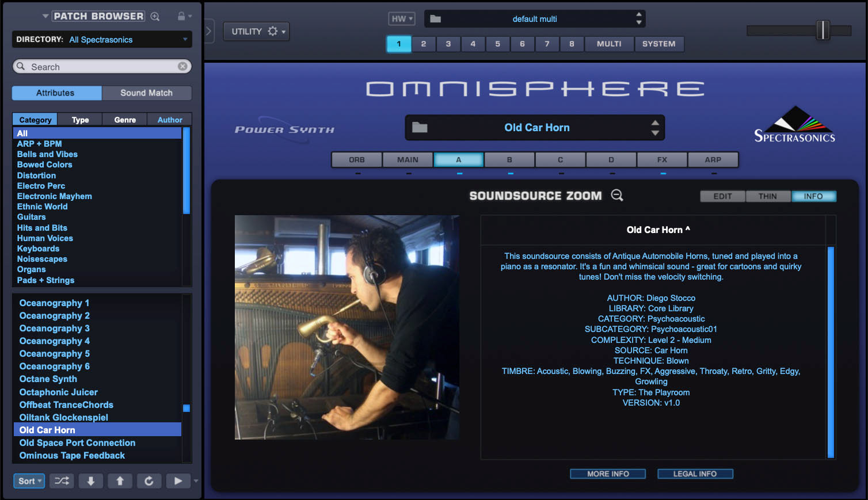Screen dimensions: 868x500
Task: Open the Directory All Spectrasonics dropdown
Action: coord(102,40)
